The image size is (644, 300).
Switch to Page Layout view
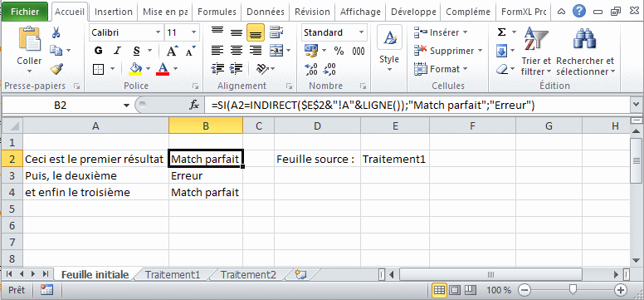tap(455, 290)
